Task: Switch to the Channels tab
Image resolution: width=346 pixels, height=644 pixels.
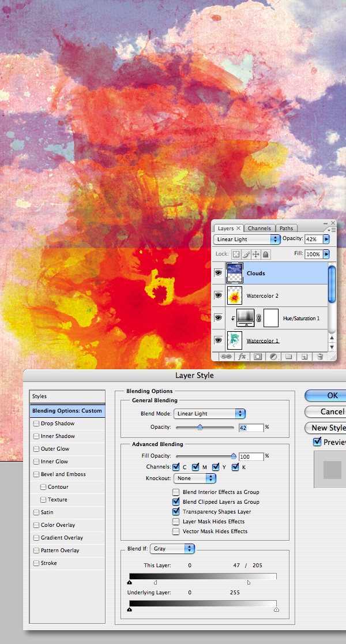Action: click(259, 229)
